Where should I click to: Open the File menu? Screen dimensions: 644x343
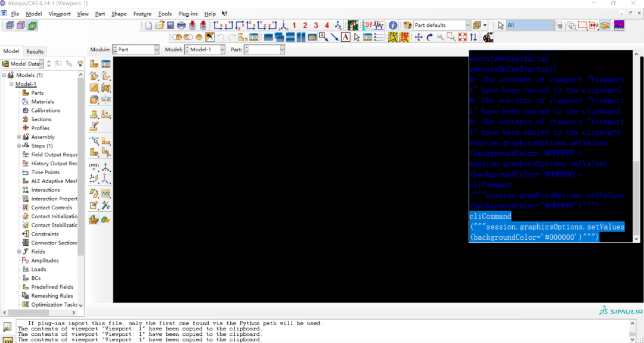coord(15,14)
